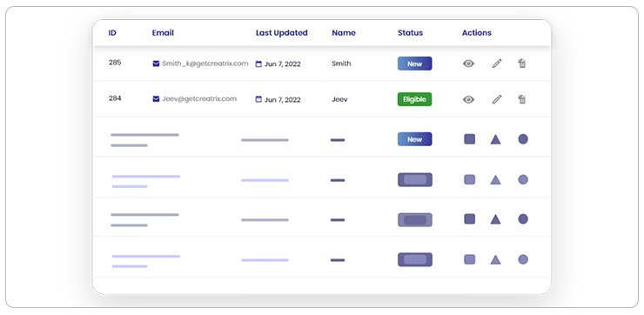Click the name cell Smith
Viewport: 644px width, 315px height.
pos(341,64)
